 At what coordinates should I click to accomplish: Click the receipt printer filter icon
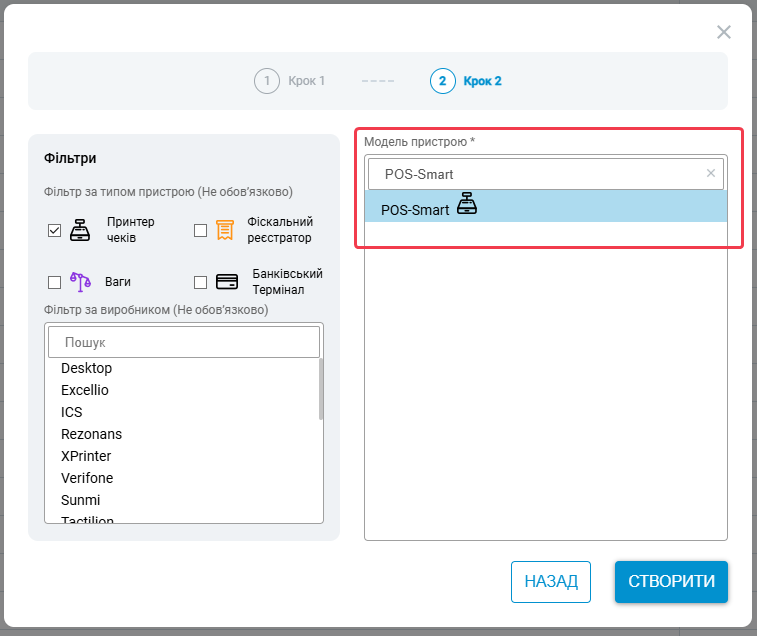[80, 230]
